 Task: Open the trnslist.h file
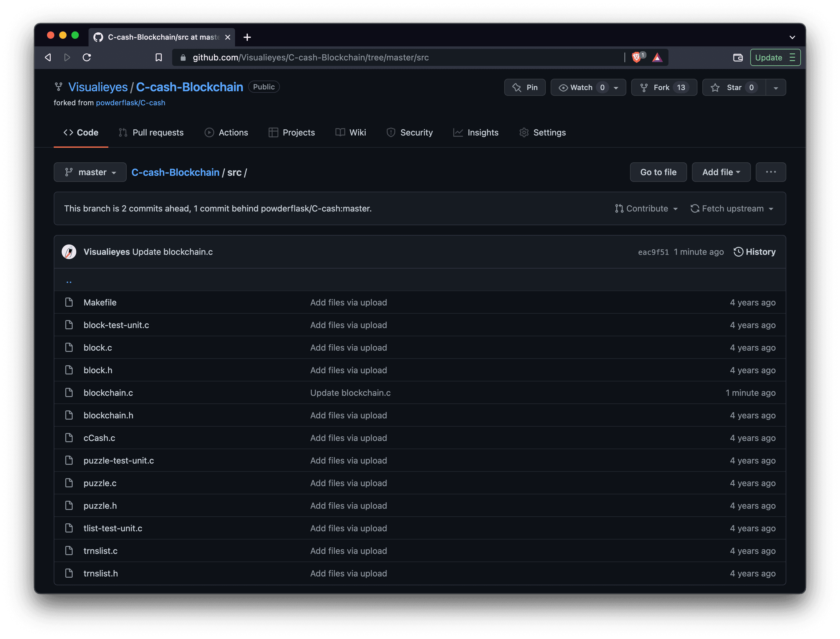(101, 573)
